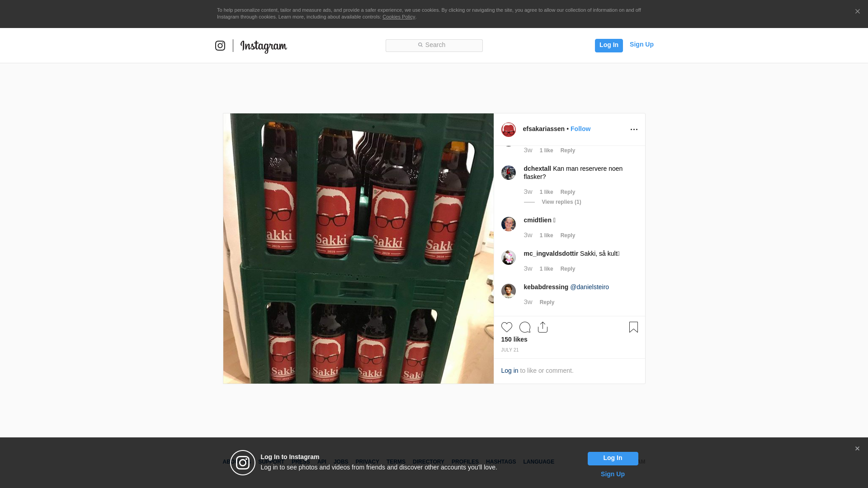The image size is (868, 488).
Task: Open kebabdressing username link
Action: [546, 287]
